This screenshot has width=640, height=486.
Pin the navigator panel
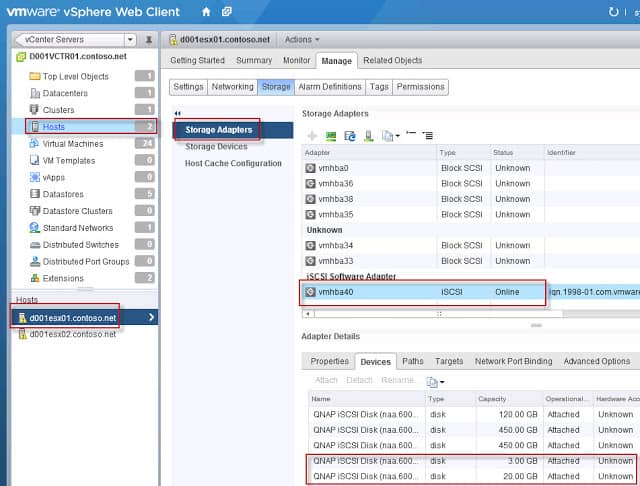tap(149, 40)
